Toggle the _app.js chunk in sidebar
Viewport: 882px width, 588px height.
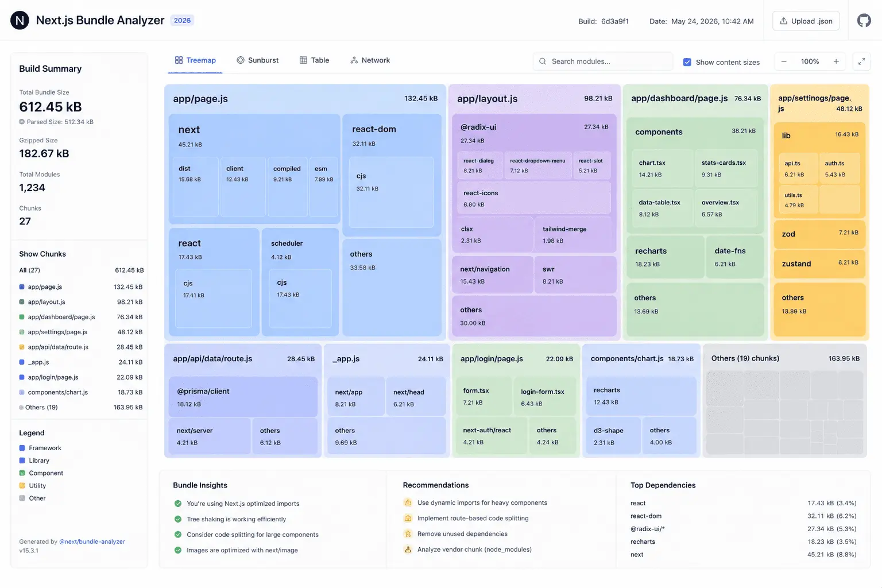(x=81, y=362)
